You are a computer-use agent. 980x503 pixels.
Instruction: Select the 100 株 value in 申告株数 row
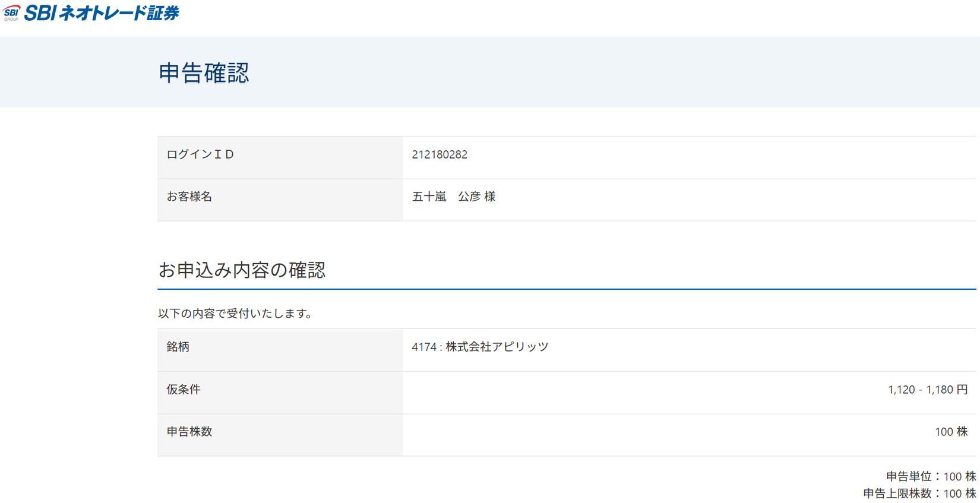pos(951,432)
